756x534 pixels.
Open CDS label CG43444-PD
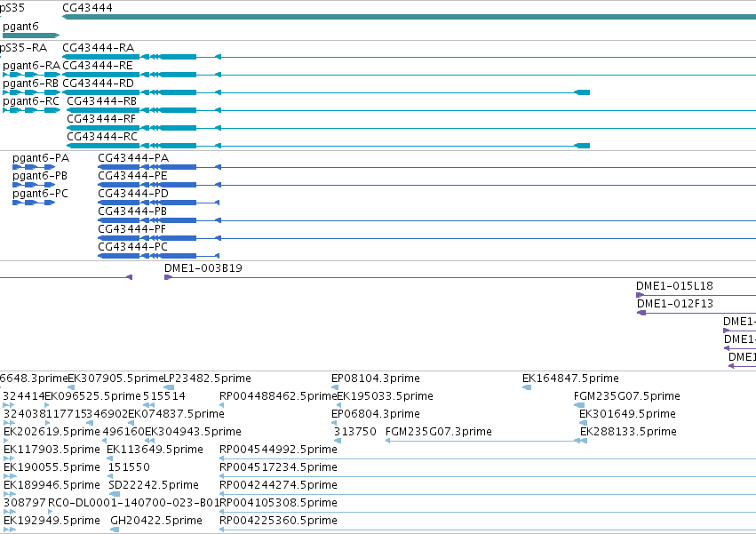[133, 194]
